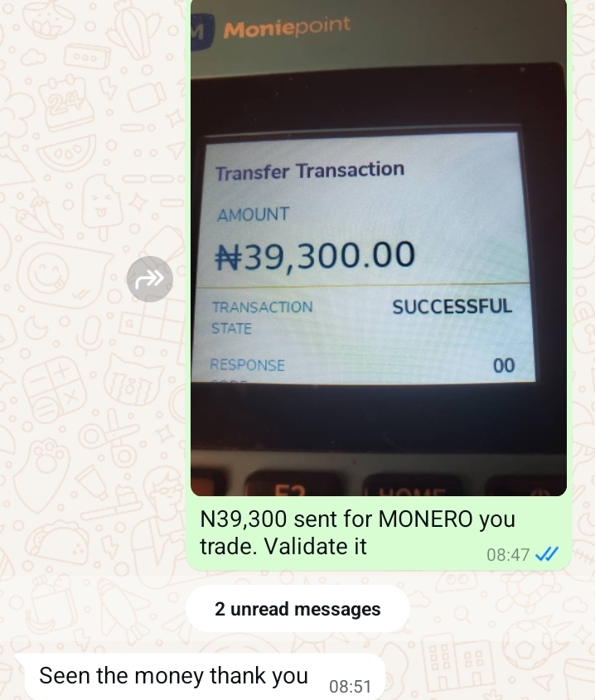Click the "RESPONSE" label in the photo

click(247, 365)
